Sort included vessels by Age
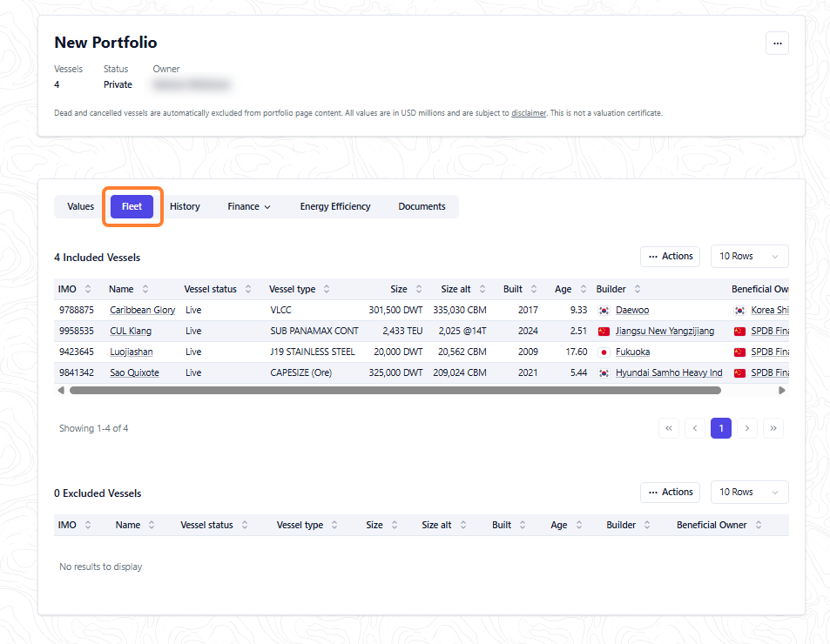 pyautogui.click(x=584, y=289)
